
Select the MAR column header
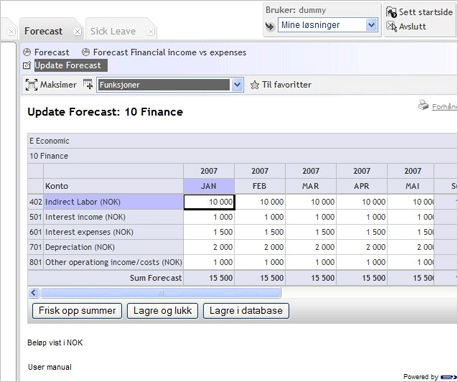tap(311, 186)
